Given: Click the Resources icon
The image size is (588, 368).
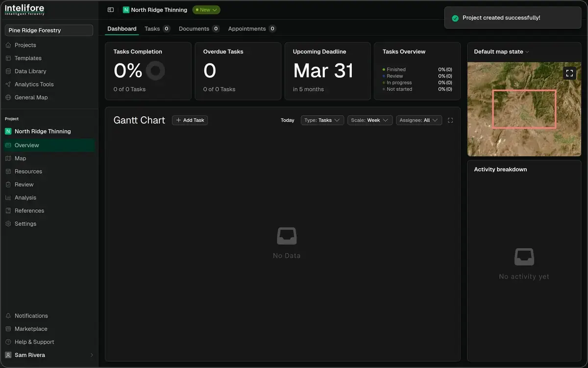Looking at the screenshot, I should tap(8, 172).
